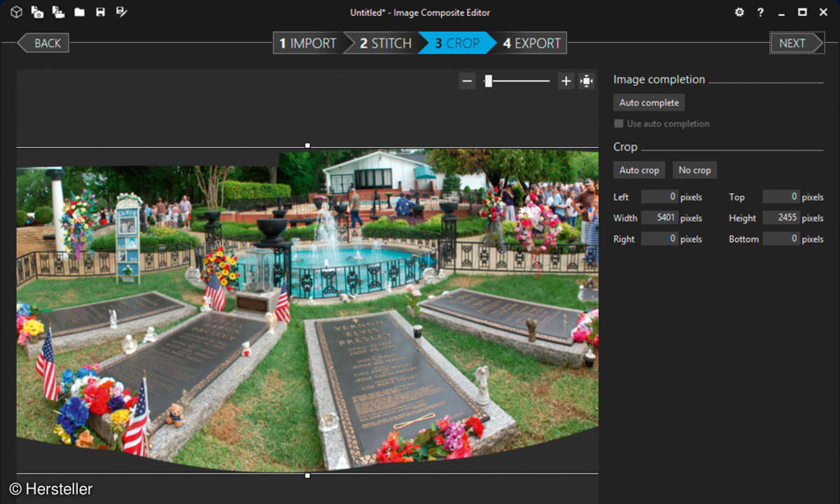Go to step 2 Stitch
The width and height of the screenshot is (840, 504).
(386, 43)
